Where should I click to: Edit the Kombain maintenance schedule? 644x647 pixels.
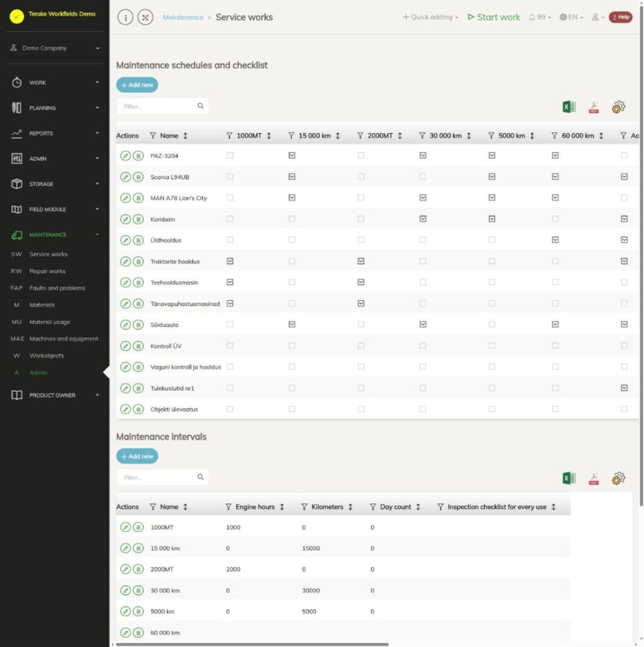coord(125,219)
